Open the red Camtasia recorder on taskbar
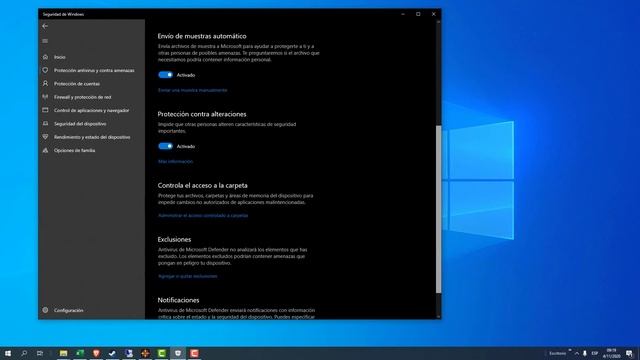The image size is (640, 360). coord(194,353)
